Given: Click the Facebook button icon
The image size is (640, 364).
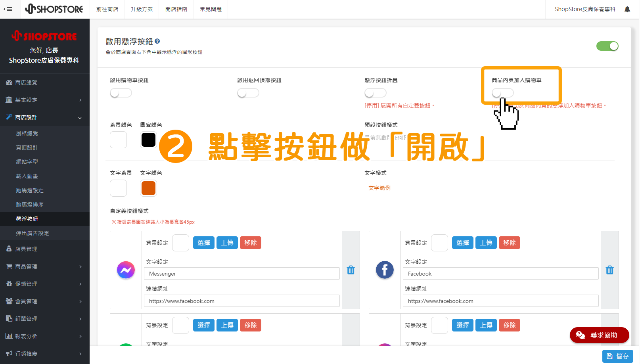Looking at the screenshot, I should (385, 270).
